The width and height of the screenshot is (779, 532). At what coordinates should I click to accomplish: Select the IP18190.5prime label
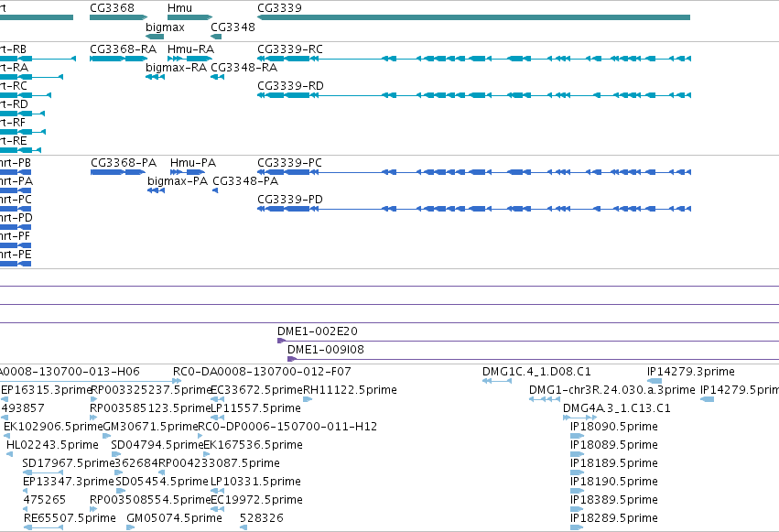click(614, 482)
